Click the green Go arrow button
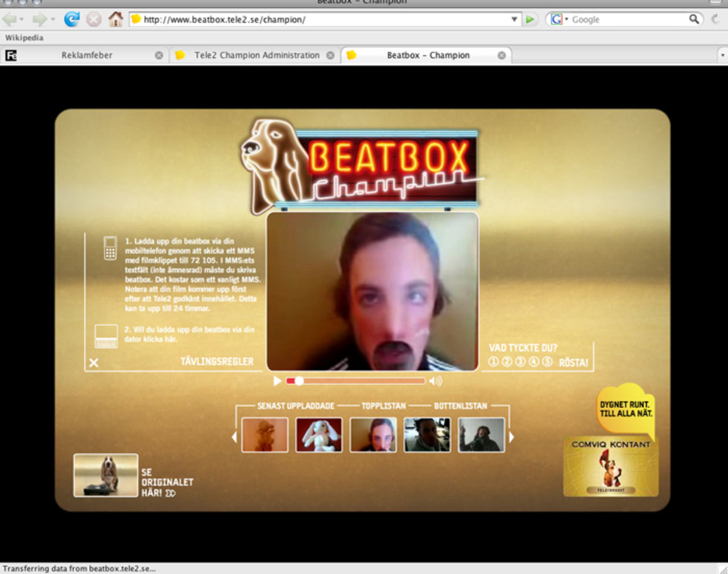728x574 pixels. coord(530,19)
